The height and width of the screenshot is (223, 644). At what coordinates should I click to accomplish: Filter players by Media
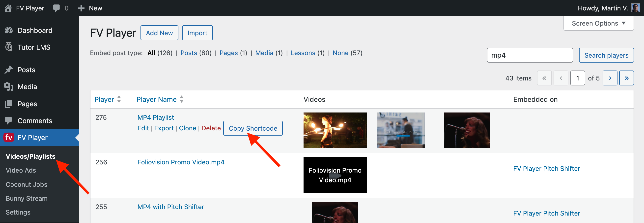tap(264, 53)
